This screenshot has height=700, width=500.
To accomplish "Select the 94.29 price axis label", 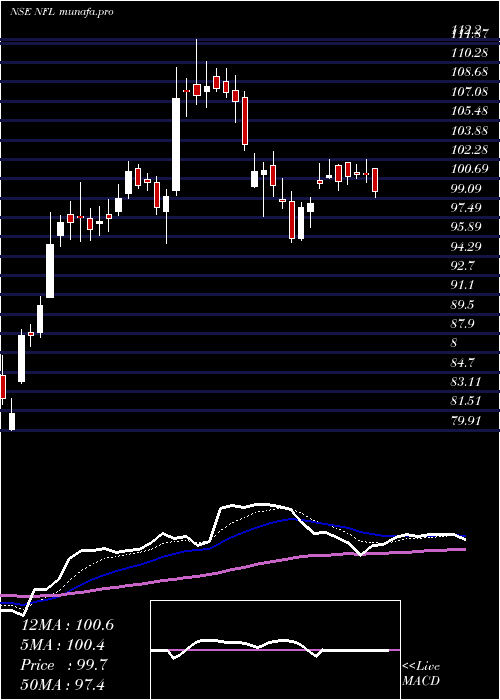I will pyautogui.click(x=466, y=246).
